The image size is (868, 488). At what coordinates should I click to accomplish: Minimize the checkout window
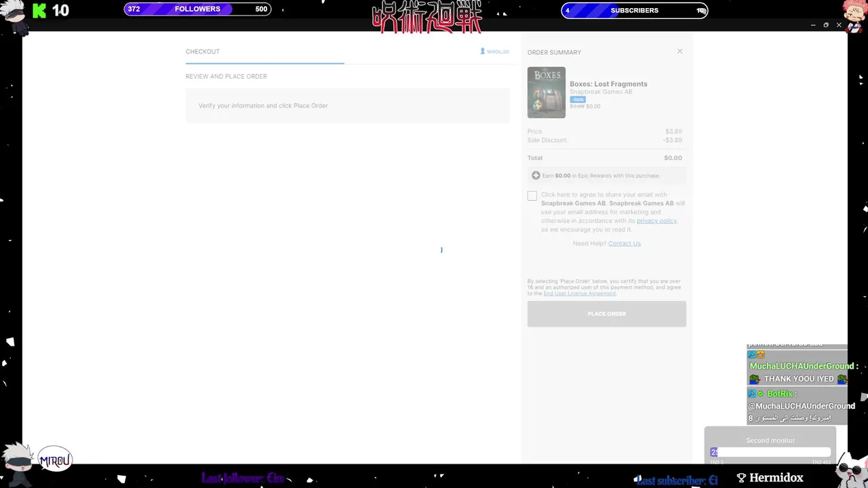pos(812,25)
